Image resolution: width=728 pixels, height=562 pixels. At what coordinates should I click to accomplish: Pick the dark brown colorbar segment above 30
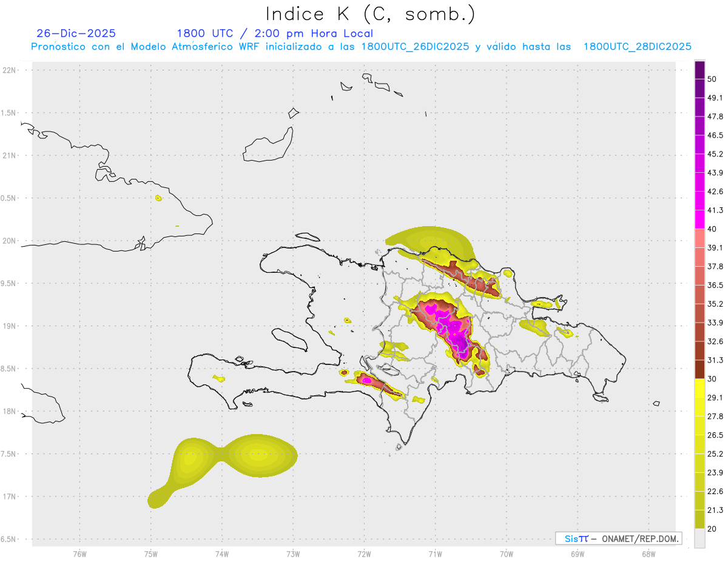[699, 369]
